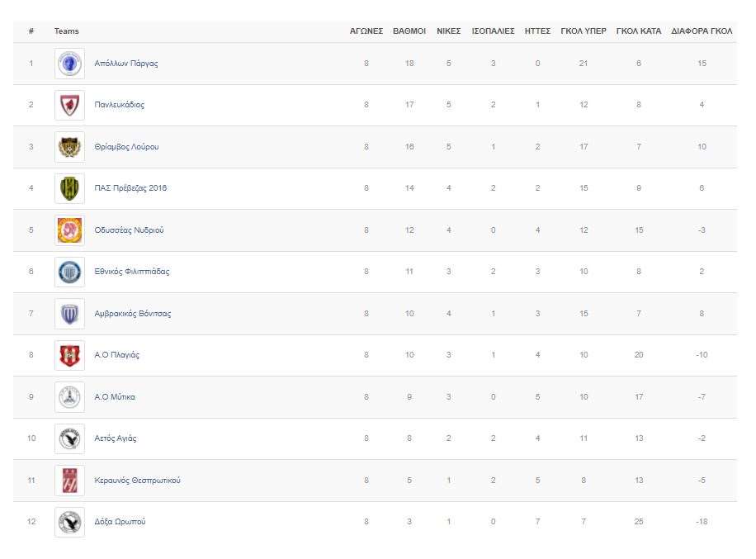Click the Teams column header

[67, 31]
